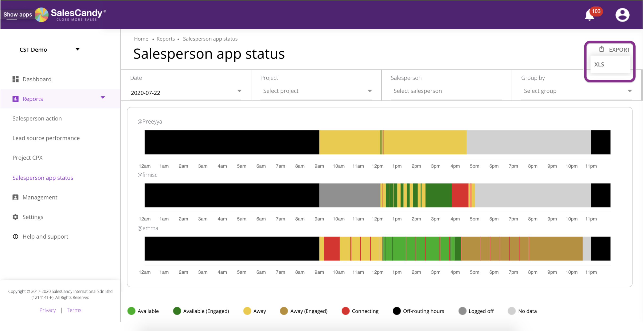Image resolution: width=644 pixels, height=331 pixels.
Task: Click the Export share icon
Action: pos(602,49)
